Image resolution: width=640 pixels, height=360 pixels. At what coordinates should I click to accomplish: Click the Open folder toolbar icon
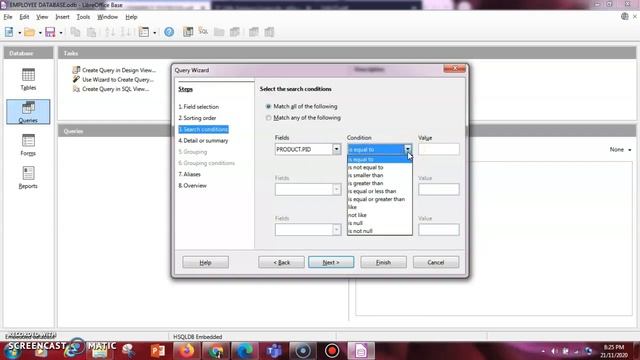(x=29, y=32)
